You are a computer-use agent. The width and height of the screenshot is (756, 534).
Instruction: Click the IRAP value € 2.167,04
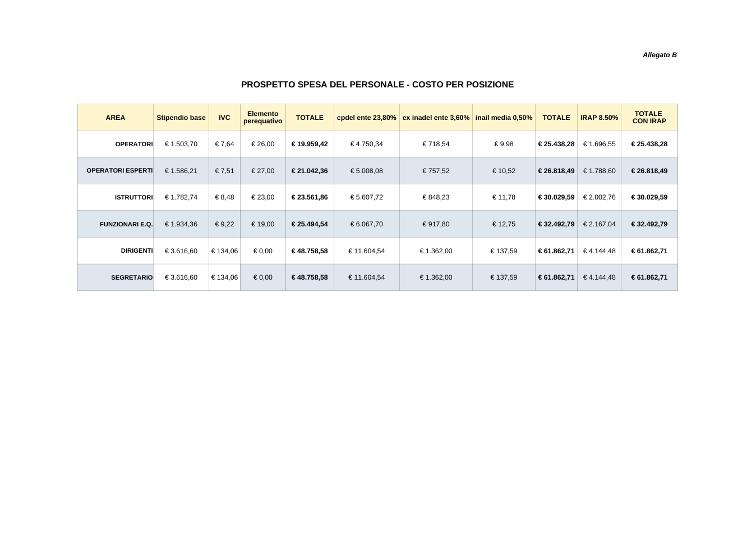(x=599, y=224)
